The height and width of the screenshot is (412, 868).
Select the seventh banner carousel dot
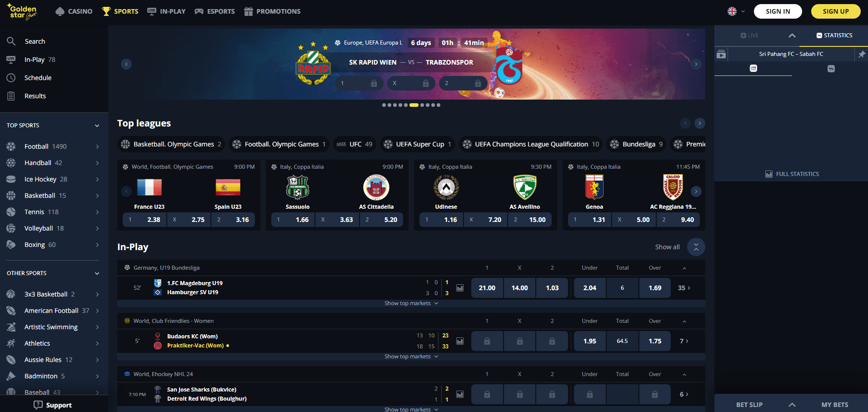coord(422,105)
